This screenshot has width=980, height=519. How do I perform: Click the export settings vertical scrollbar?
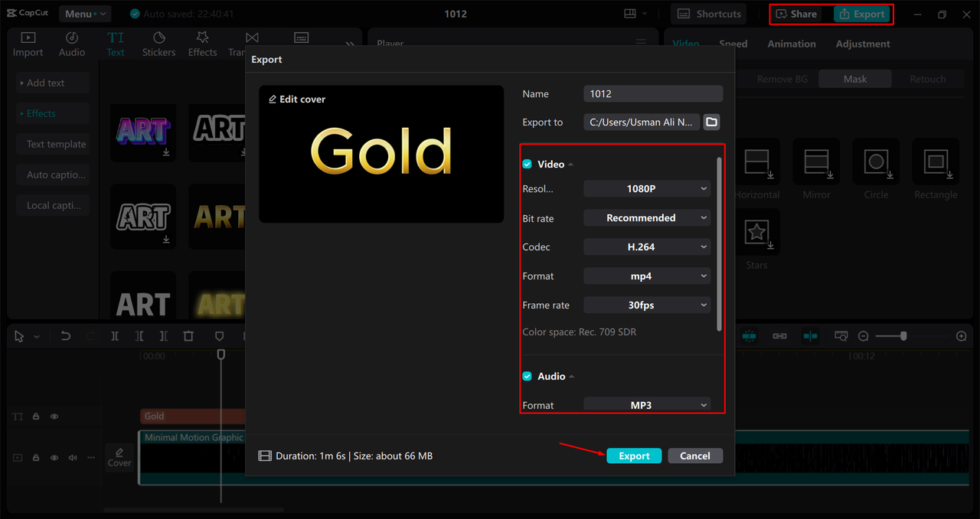coord(719,244)
